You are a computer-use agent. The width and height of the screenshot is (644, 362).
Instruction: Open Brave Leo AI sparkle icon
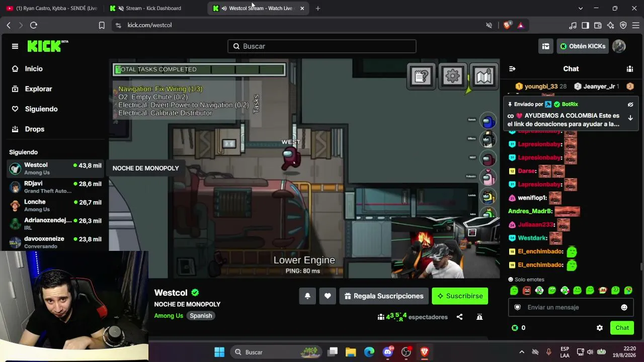tap(610, 25)
